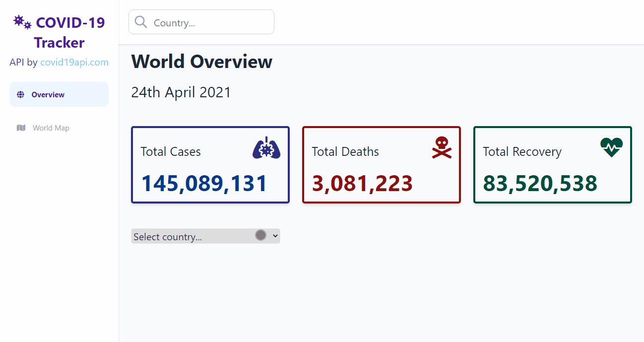Image resolution: width=644 pixels, height=342 pixels.
Task: Click the heartbeat icon on Total Recovery card
Action: 611,147
